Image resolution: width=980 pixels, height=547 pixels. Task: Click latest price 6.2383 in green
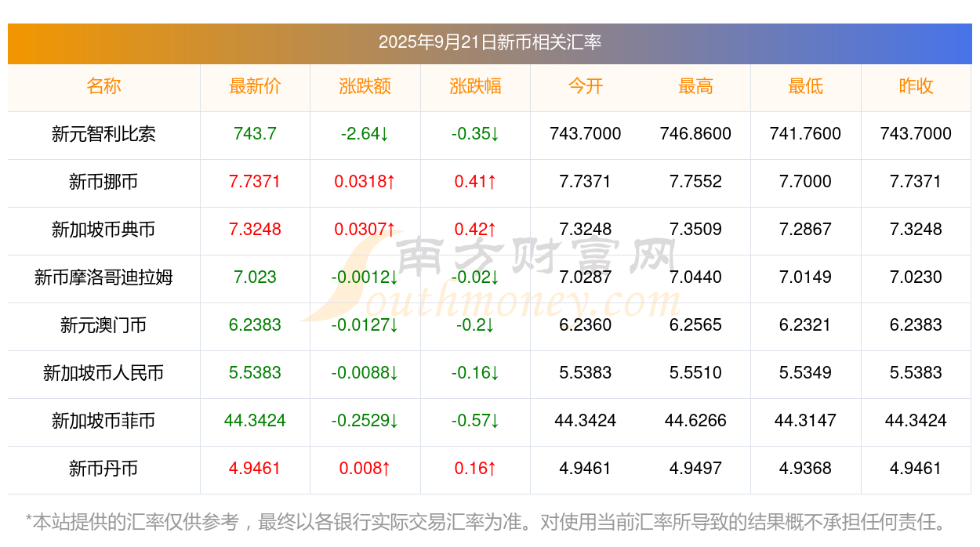tap(255, 325)
